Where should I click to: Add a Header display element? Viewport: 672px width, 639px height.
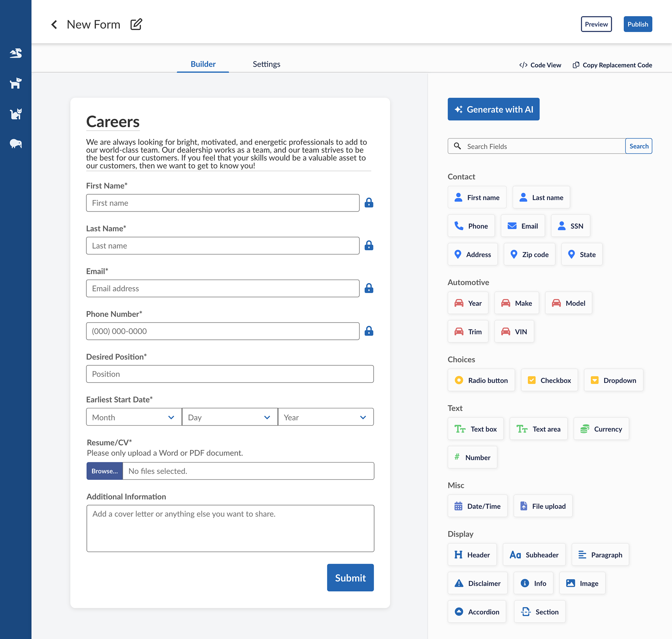472,555
